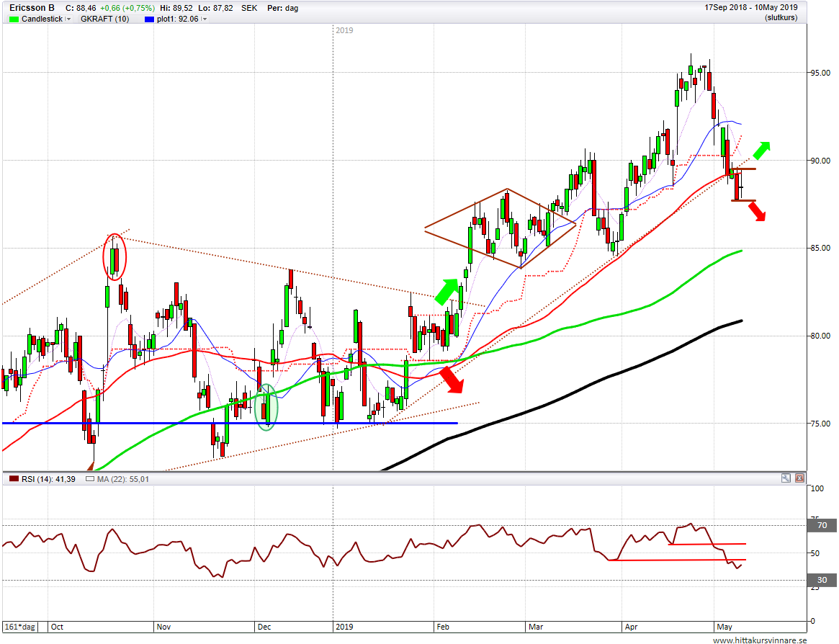This screenshot has width=839, height=644.
Task: Open RSI panel settings wrench icon
Action: coord(786,478)
